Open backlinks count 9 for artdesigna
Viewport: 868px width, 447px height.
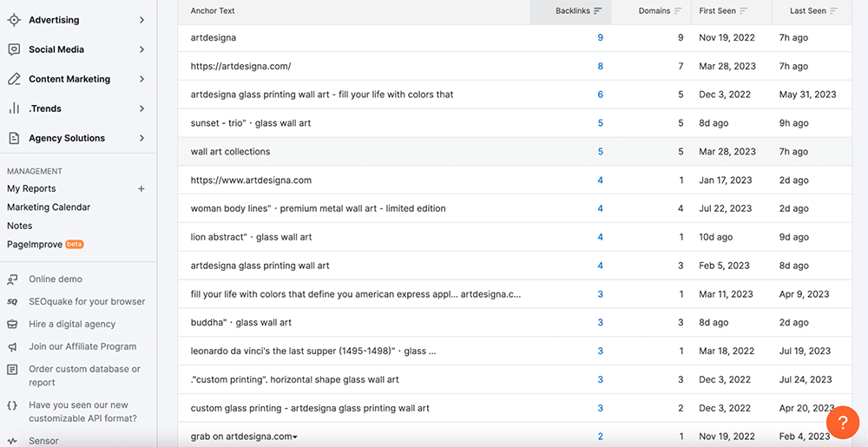point(600,38)
